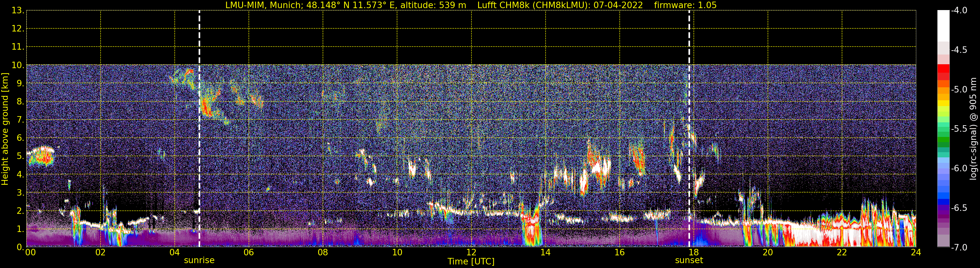Click the '22' time axis tick label
The height and width of the screenshot is (268, 980).
pos(842,252)
